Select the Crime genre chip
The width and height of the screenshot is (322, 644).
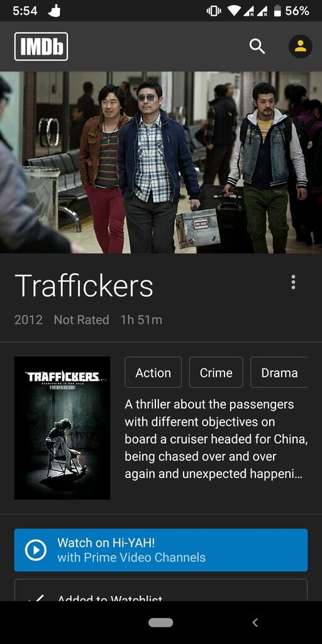pos(216,372)
